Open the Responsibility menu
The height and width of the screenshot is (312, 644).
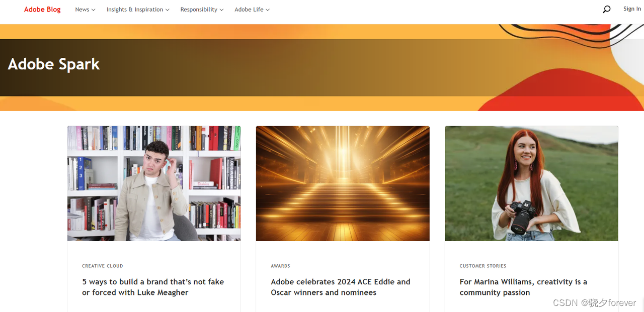click(x=202, y=10)
